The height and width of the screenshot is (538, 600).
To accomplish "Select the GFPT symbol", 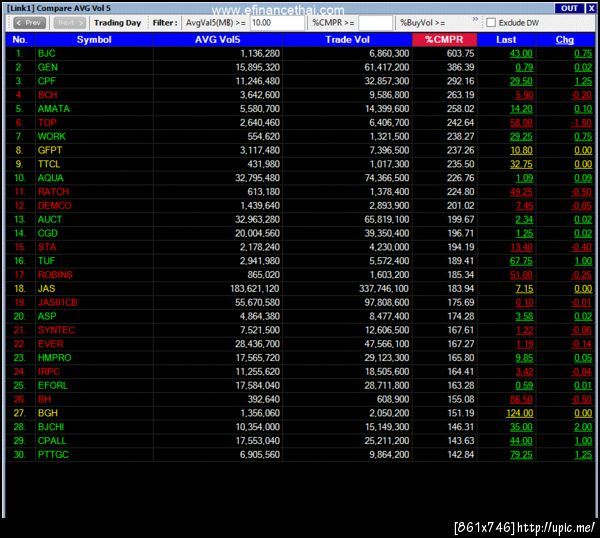I will click(50, 150).
